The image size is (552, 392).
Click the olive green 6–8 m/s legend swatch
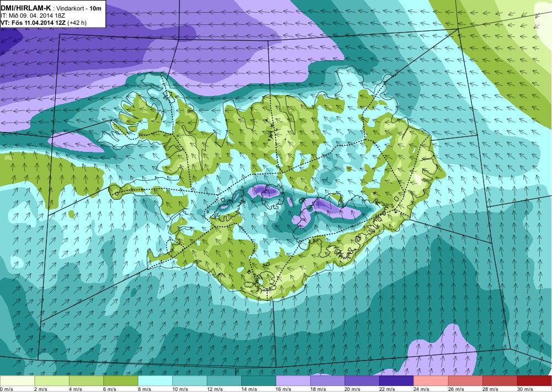tap(121, 381)
